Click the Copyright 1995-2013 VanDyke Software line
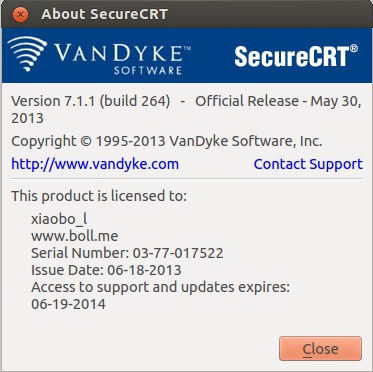The width and height of the screenshot is (373, 372). point(167,141)
